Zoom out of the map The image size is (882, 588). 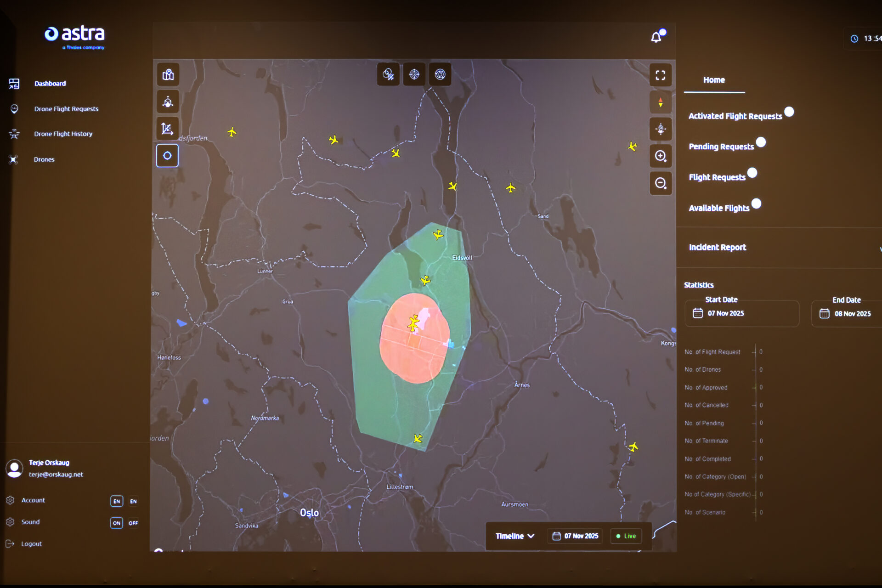661,183
